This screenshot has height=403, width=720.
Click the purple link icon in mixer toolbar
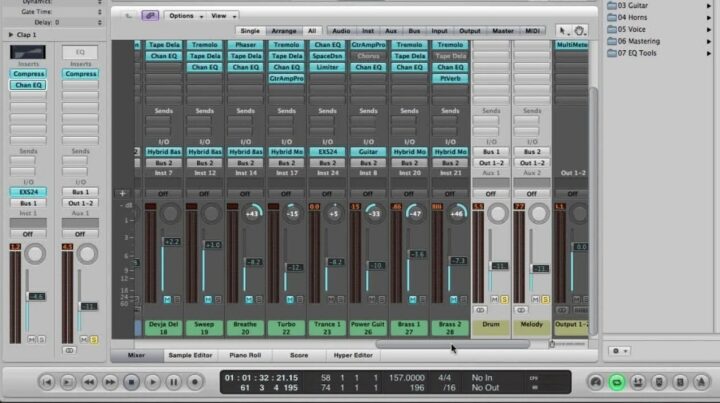pos(149,16)
